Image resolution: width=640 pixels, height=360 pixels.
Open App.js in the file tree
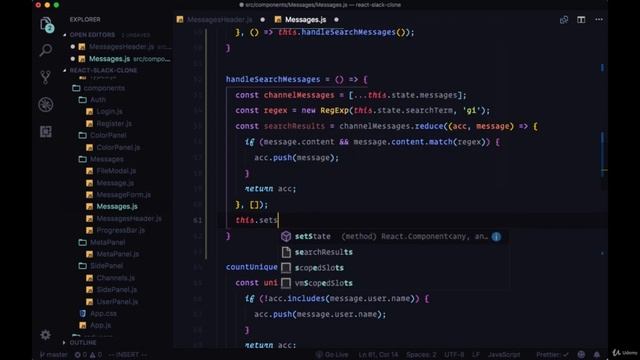100,325
